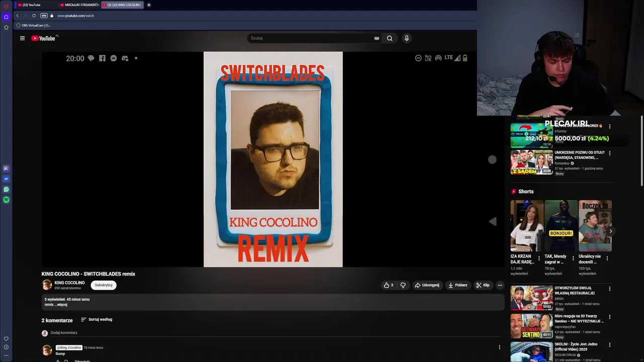
Task: Click the video title SWITCHBLADES remix
Action: tap(88, 274)
